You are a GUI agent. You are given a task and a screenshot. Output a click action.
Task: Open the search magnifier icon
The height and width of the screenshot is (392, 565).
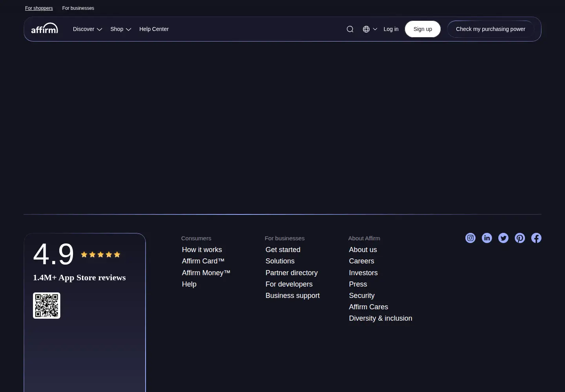[x=350, y=29]
